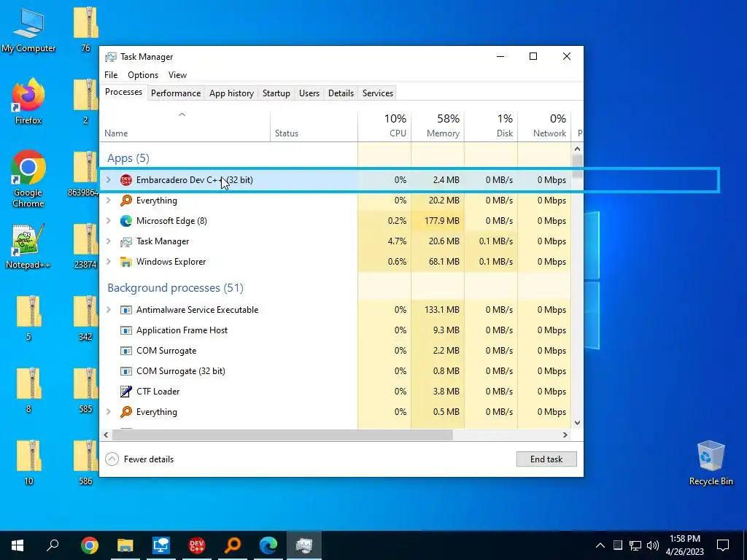
Task: Open Microsoft Edge from the taskbar
Action: pos(268,545)
